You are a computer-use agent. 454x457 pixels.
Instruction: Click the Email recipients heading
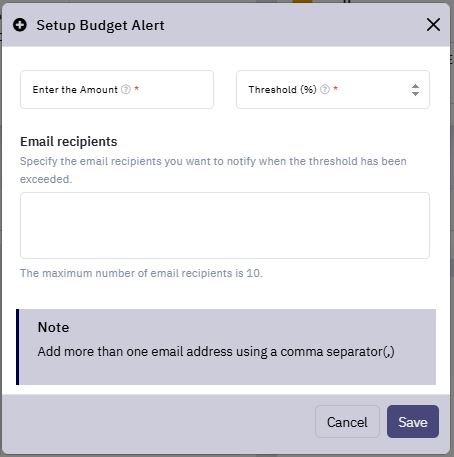tap(69, 142)
